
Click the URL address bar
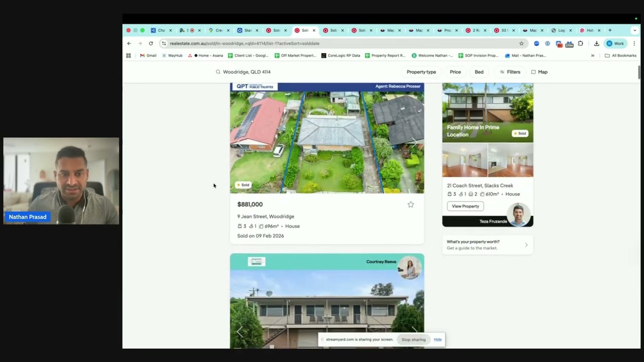click(342, 43)
